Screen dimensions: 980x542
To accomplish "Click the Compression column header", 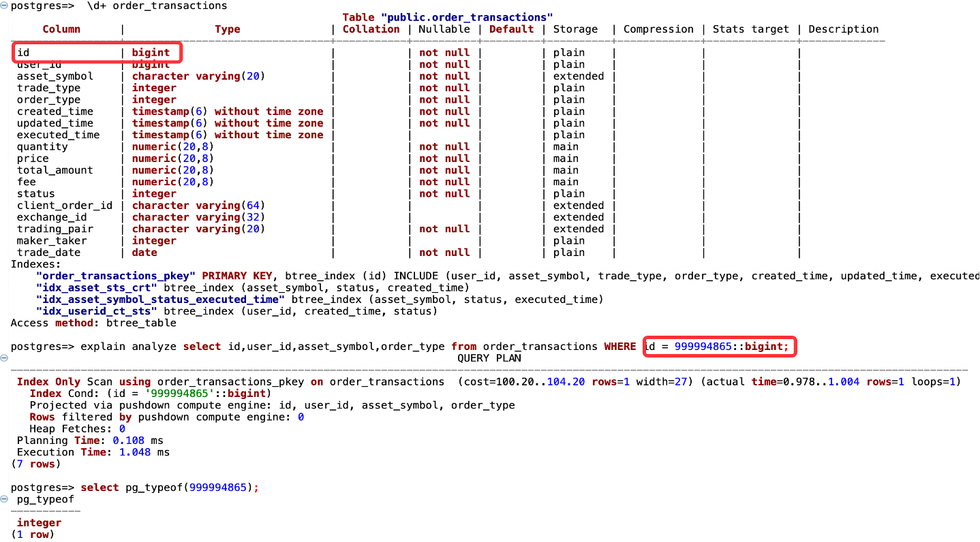I will (x=658, y=29).
